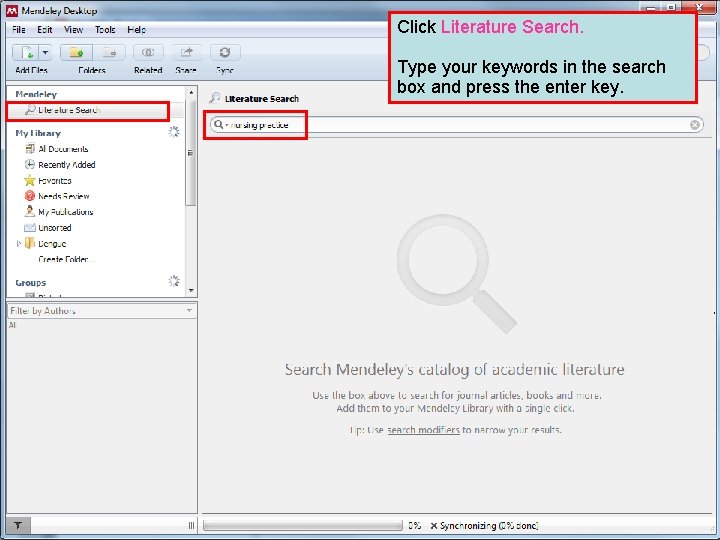Open the Add Files dropdown arrow

[x=45, y=53]
